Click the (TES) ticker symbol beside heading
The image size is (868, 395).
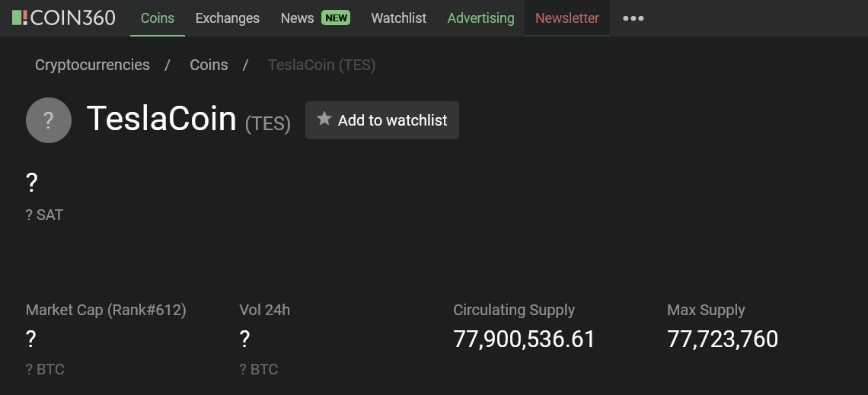(x=268, y=123)
